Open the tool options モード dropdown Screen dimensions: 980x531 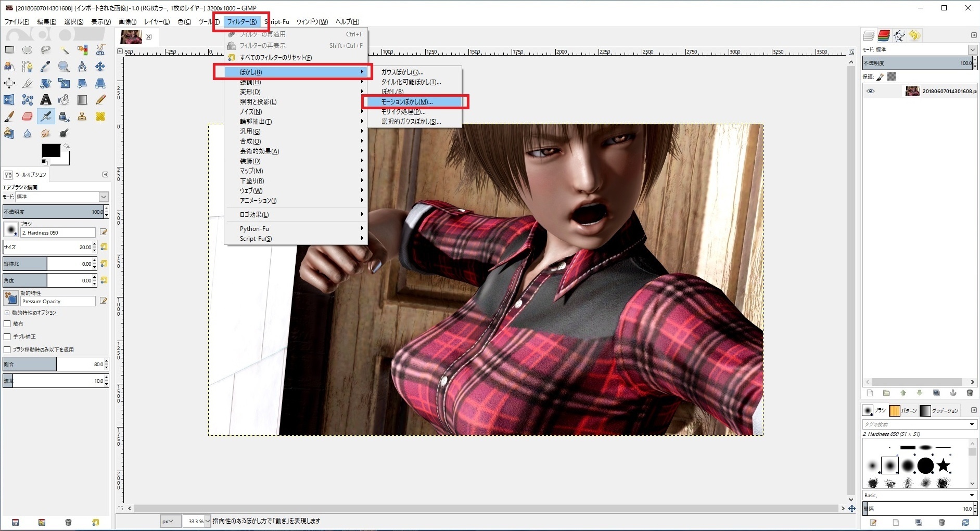61,197
